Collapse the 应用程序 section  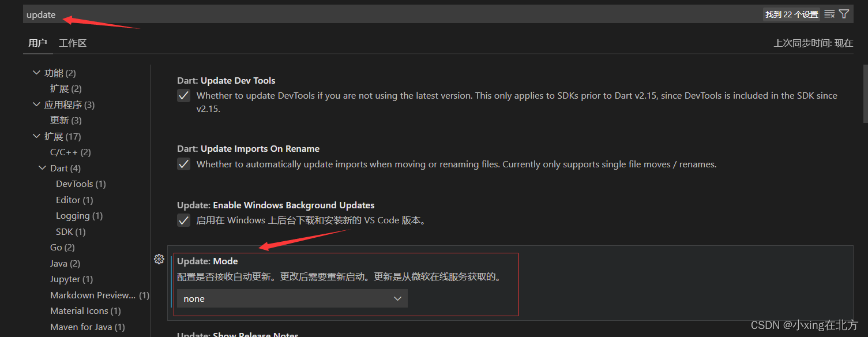[36, 104]
